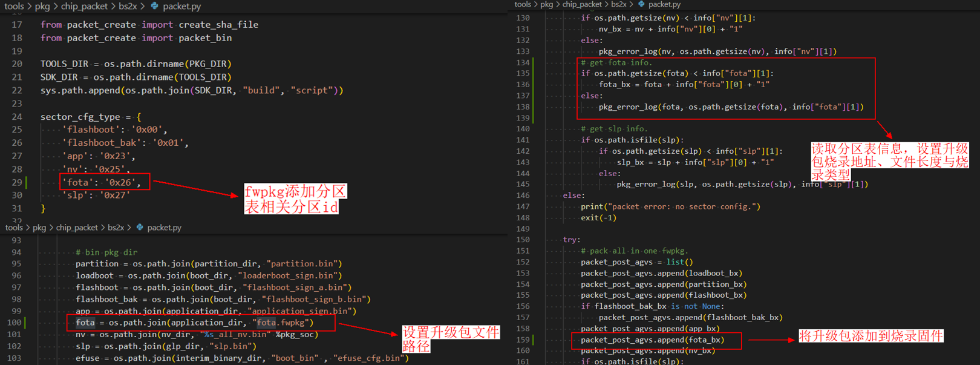The image size is (980, 365).
Task: Open 'bs2x' breadcrumb in right pane
Action: click(618, 4)
